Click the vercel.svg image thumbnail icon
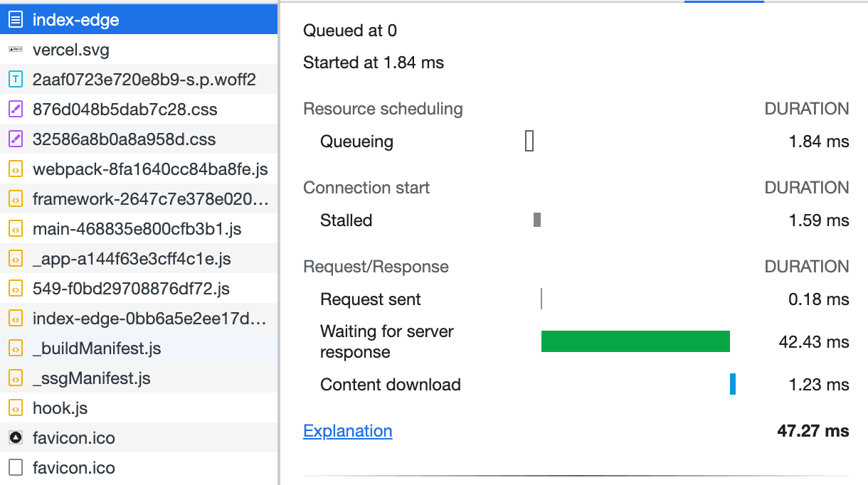Viewport: 868px width, 485px height. click(15, 50)
